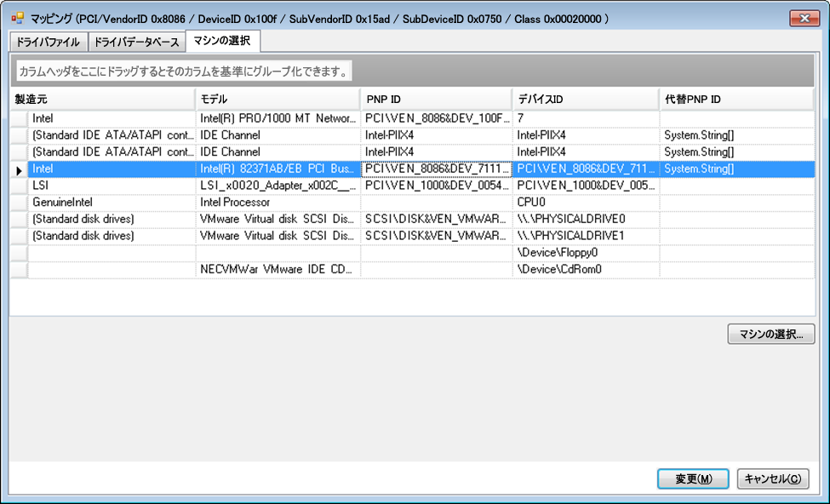Screen dimensions: 830x504
Task: Click the キャンセル(C) button
Action: click(772, 479)
